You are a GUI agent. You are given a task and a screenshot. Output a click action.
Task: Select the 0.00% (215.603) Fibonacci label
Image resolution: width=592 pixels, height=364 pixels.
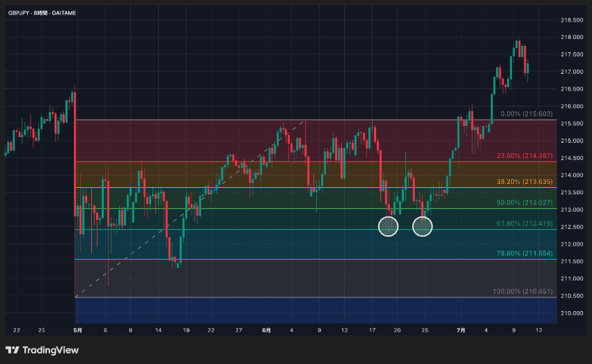(527, 114)
